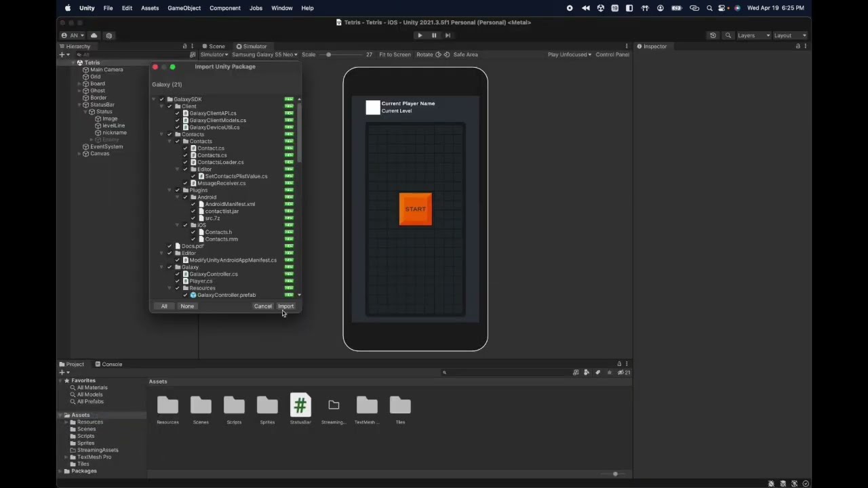Click the favorites star icon in Project toolbar

point(610,372)
